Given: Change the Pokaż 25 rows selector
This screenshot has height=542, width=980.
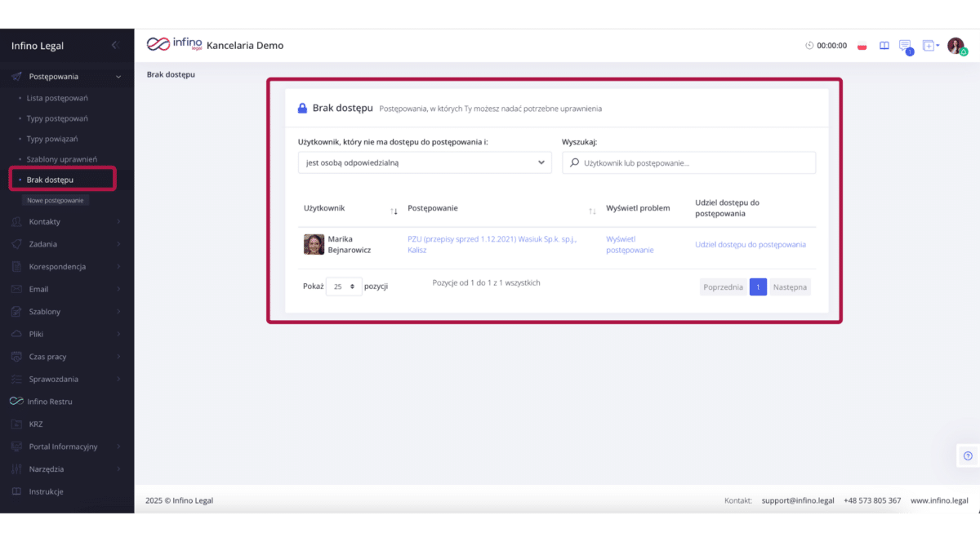Looking at the screenshot, I should 344,287.
